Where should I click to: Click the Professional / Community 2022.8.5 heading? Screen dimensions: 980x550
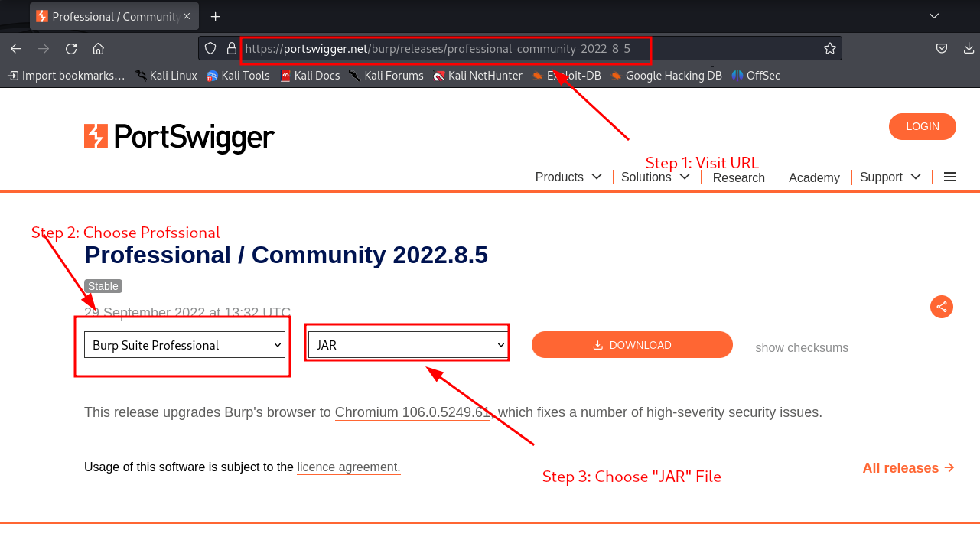pyautogui.click(x=286, y=255)
